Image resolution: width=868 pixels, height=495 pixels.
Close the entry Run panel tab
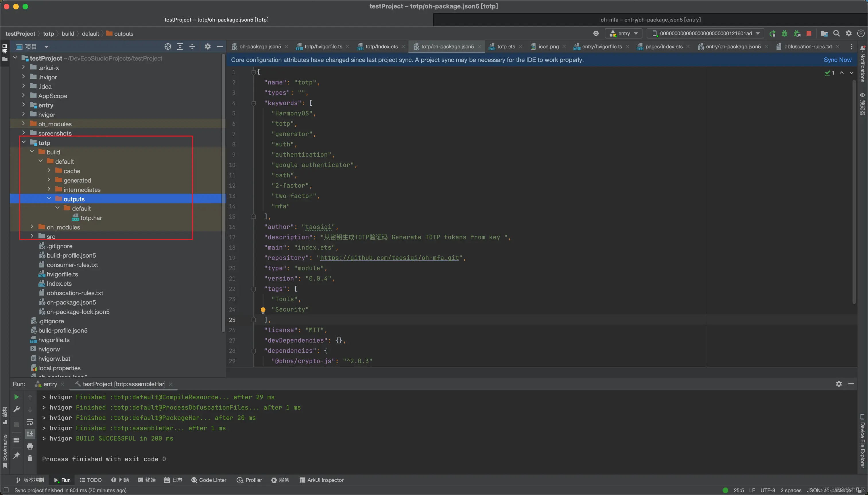coord(62,384)
